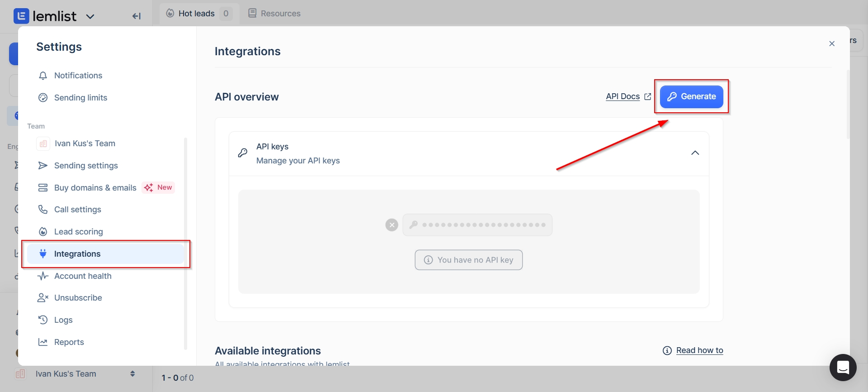The image size is (868, 392).
Task: Open the chat support widget
Action: pos(843,368)
